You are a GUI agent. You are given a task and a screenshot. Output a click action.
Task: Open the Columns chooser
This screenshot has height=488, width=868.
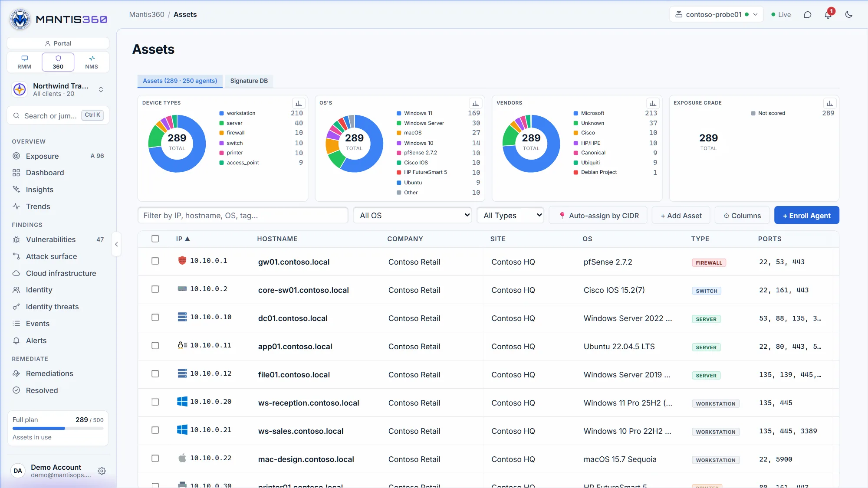(742, 215)
